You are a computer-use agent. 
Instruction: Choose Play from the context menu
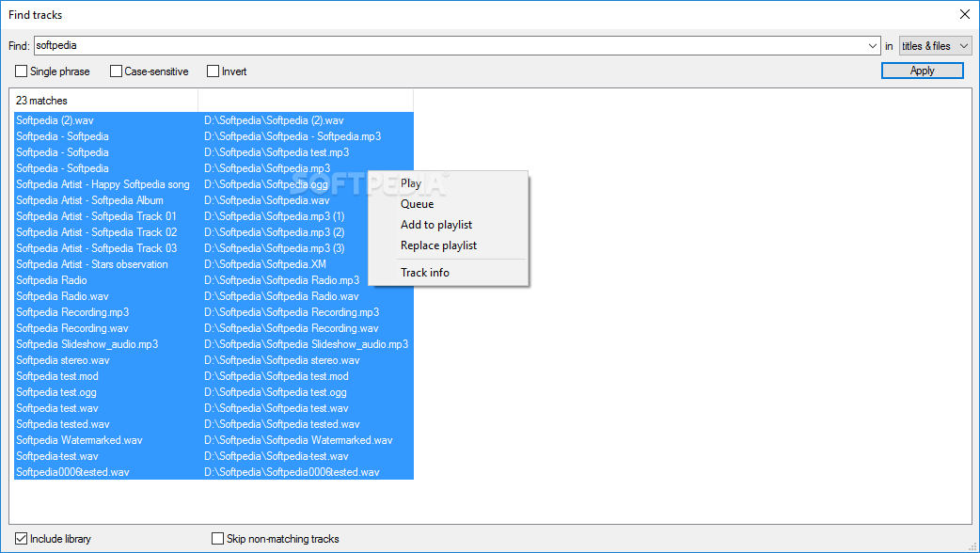411,183
